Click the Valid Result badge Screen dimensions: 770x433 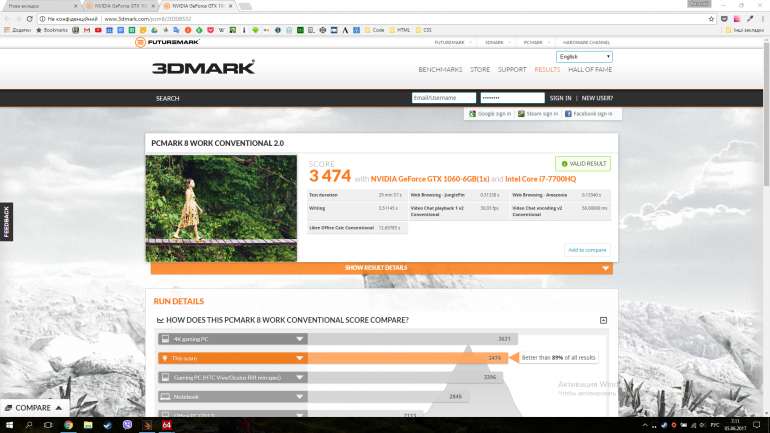click(x=583, y=163)
